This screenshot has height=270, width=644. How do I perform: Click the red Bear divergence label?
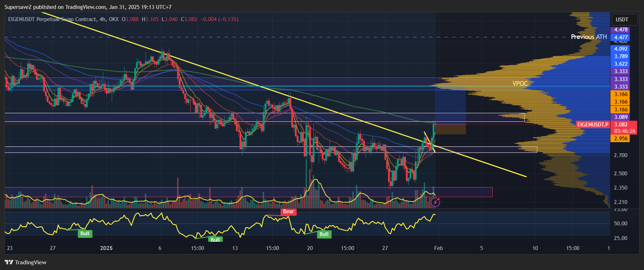click(x=288, y=211)
